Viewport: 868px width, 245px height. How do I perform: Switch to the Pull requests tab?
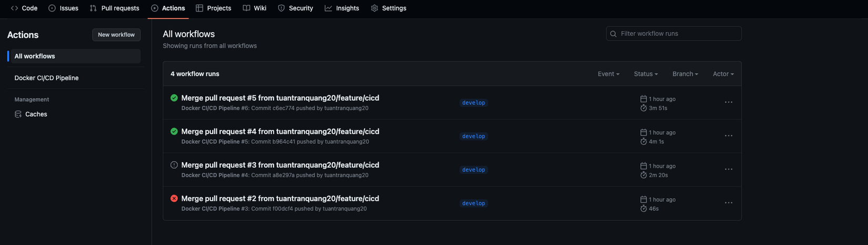tap(115, 8)
